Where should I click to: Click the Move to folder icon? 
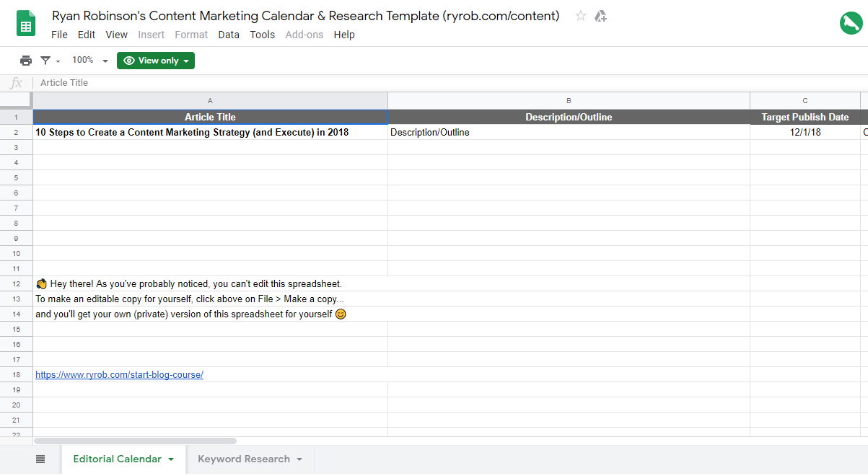[x=601, y=16]
